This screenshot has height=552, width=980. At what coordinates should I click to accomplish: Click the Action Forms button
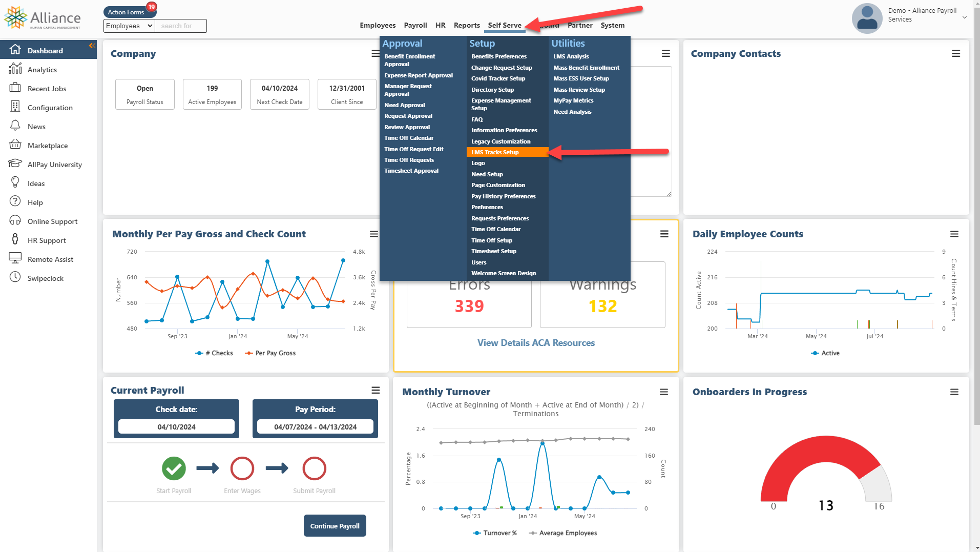click(x=126, y=12)
